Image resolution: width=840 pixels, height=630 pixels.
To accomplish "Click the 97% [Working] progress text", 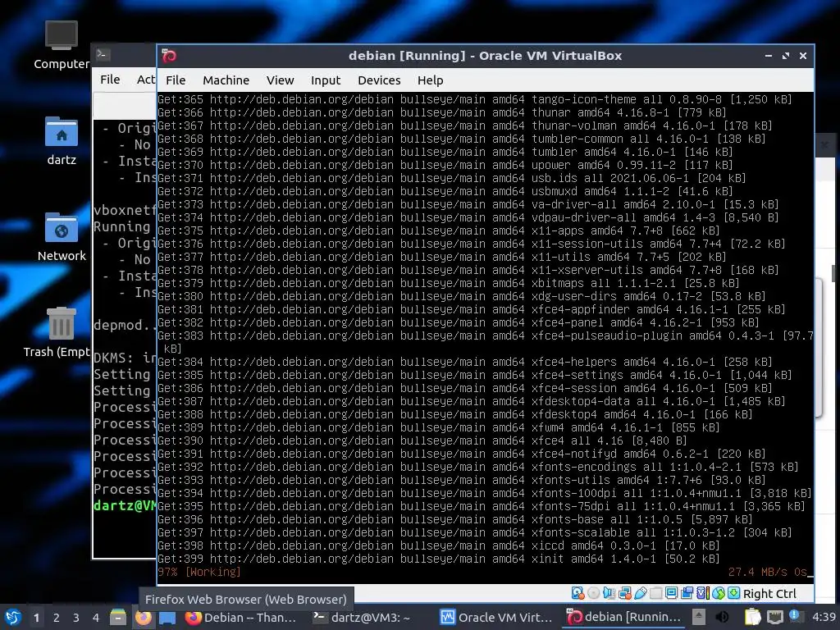I will coord(199,572).
